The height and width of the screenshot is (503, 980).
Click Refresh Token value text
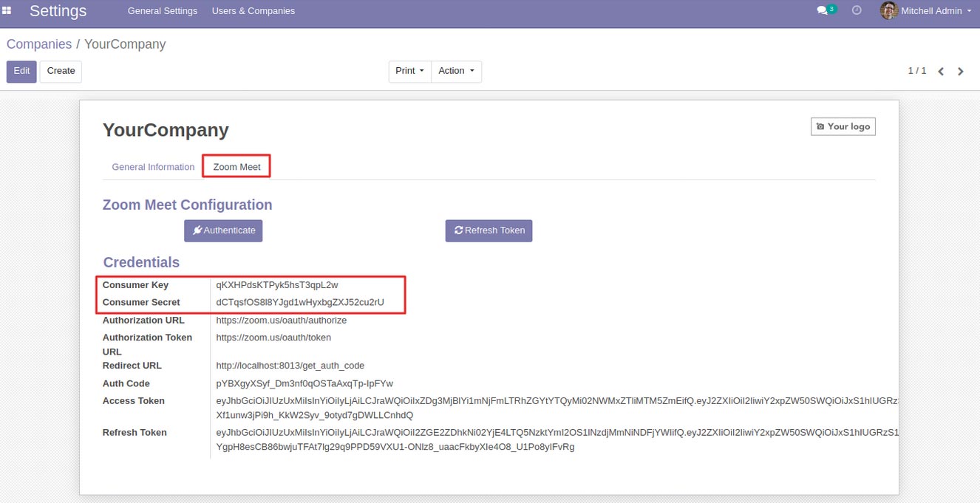557,439
